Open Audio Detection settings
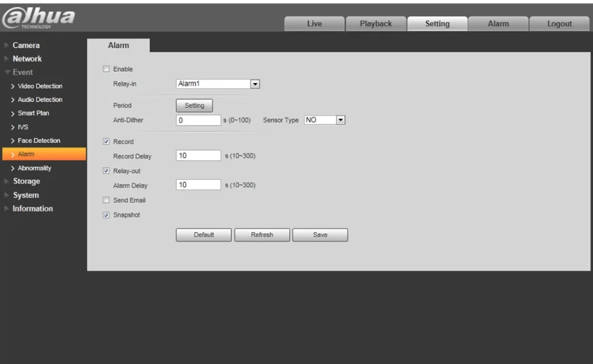Image resolution: width=593 pixels, height=364 pixels. tap(40, 100)
